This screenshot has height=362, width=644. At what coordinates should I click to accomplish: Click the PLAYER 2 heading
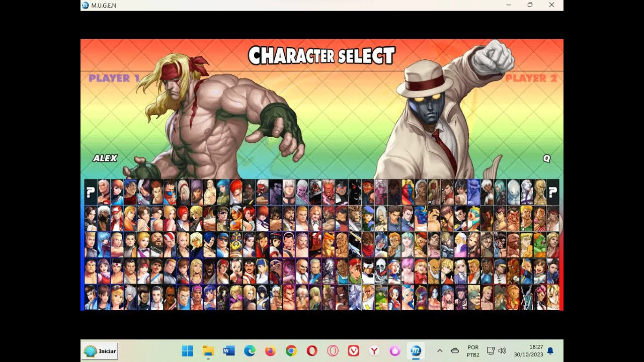pyautogui.click(x=531, y=78)
